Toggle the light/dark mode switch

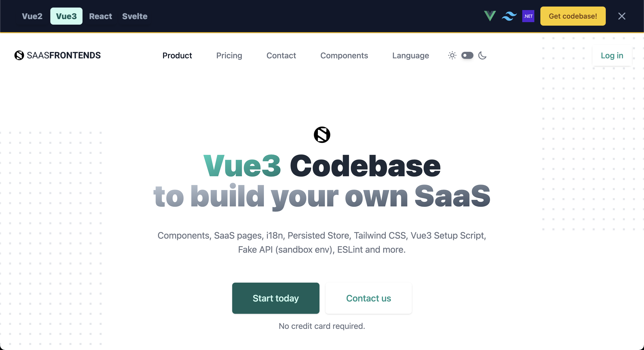click(x=467, y=55)
